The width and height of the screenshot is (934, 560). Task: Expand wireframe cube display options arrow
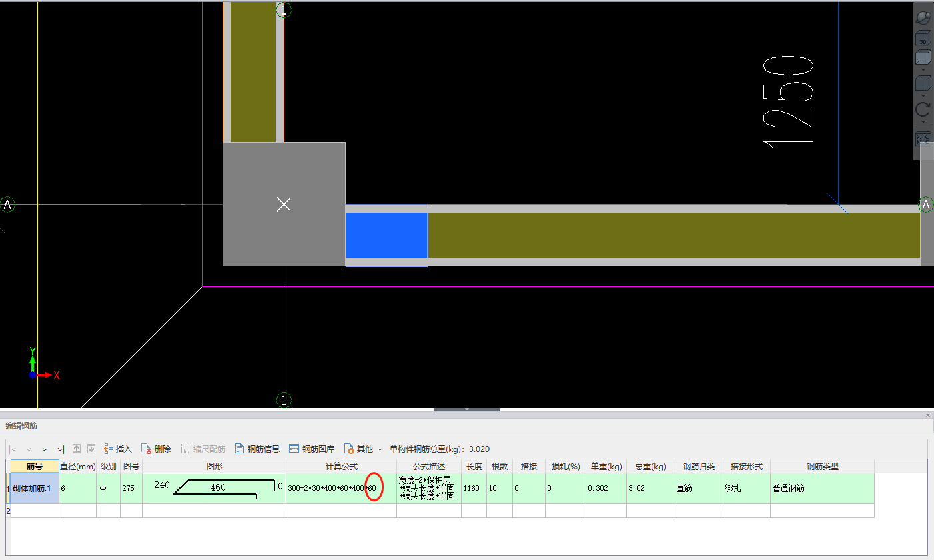tap(923, 69)
